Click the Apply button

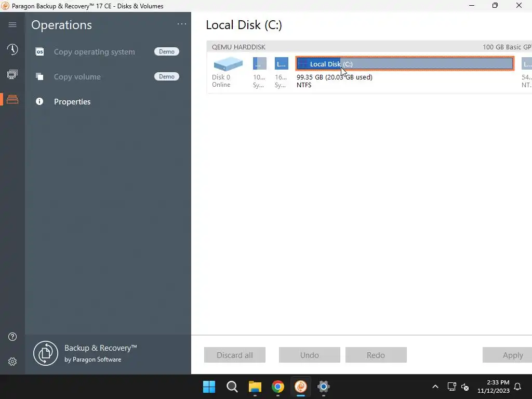coord(508,355)
